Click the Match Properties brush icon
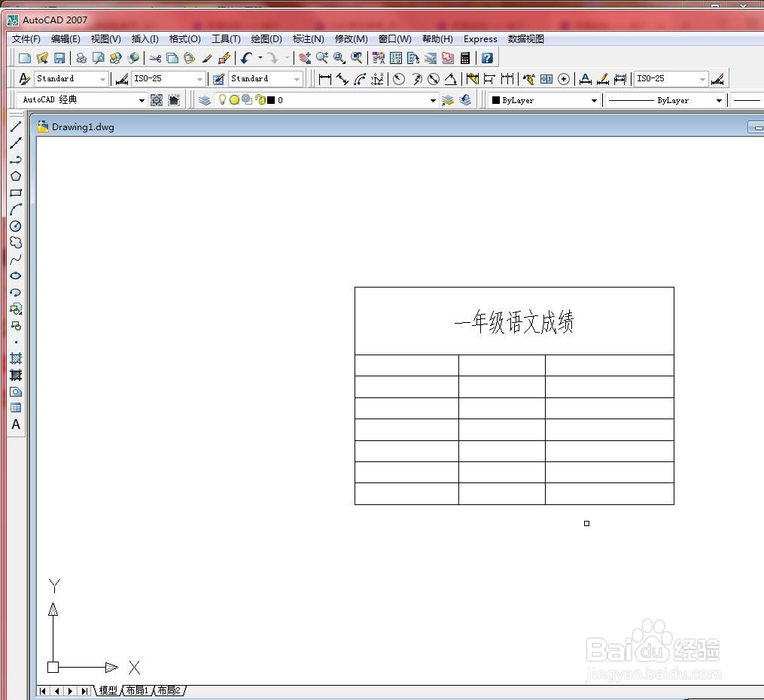 pos(207,59)
